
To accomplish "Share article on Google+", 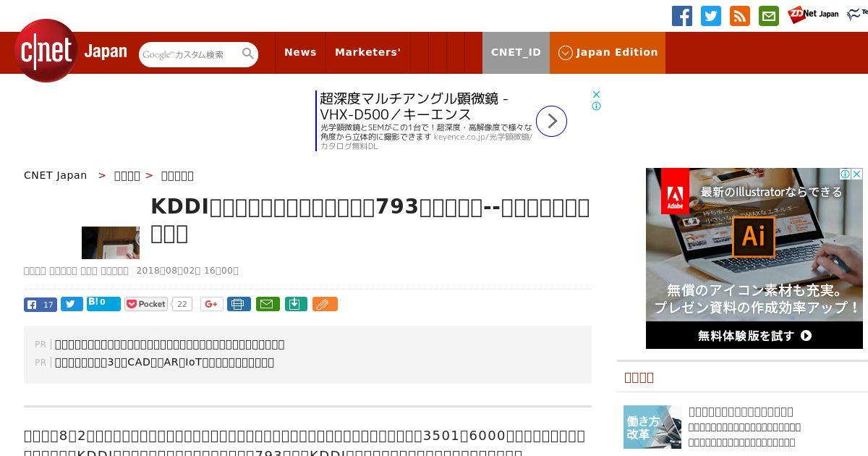I will (x=212, y=304).
